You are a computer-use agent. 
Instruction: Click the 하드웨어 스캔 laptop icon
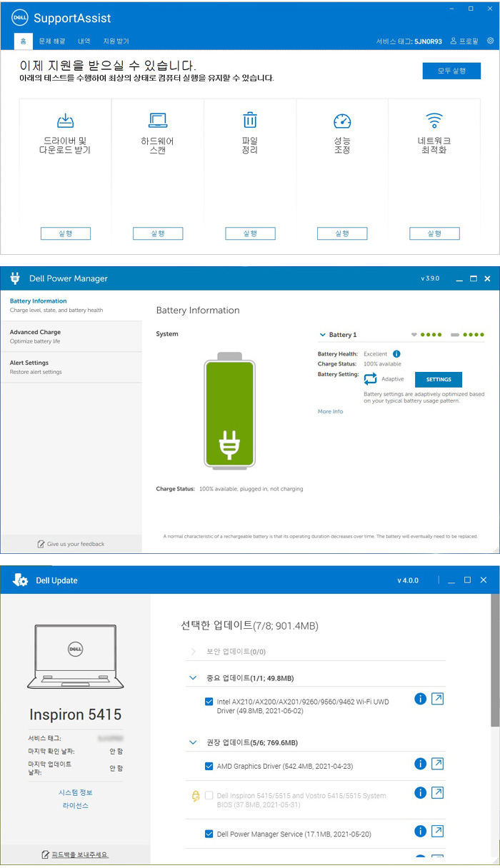pyautogui.click(x=157, y=120)
